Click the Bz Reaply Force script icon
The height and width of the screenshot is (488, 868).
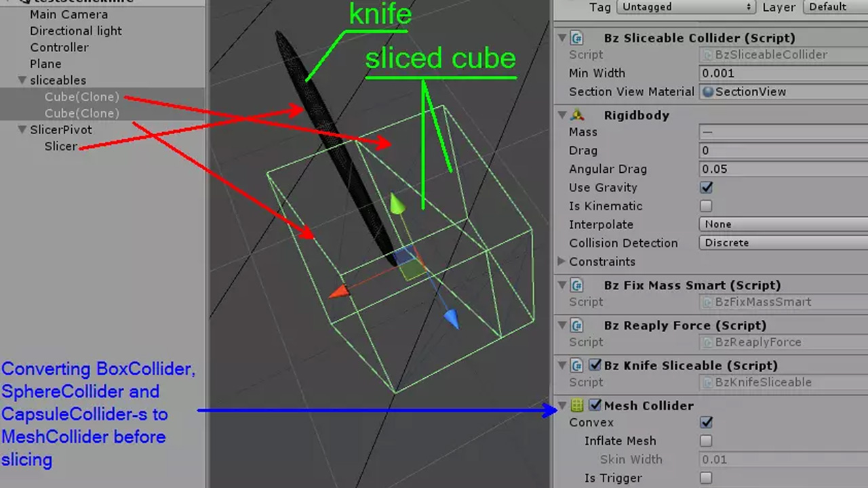coord(577,325)
